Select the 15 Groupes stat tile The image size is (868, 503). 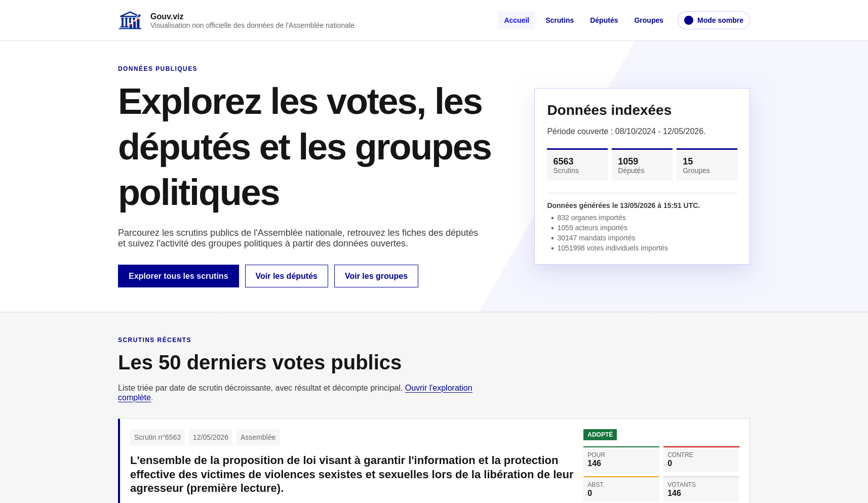[x=707, y=164]
